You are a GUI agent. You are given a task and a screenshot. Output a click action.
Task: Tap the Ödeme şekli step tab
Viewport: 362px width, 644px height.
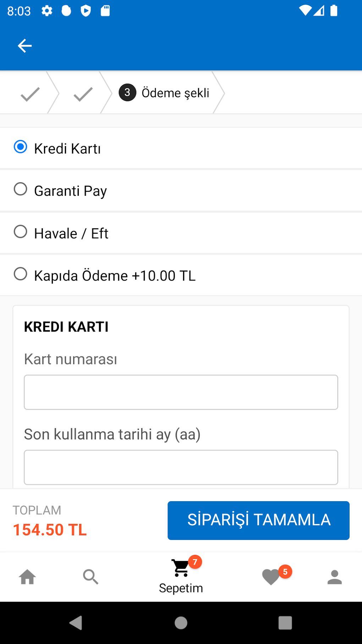pos(164,93)
